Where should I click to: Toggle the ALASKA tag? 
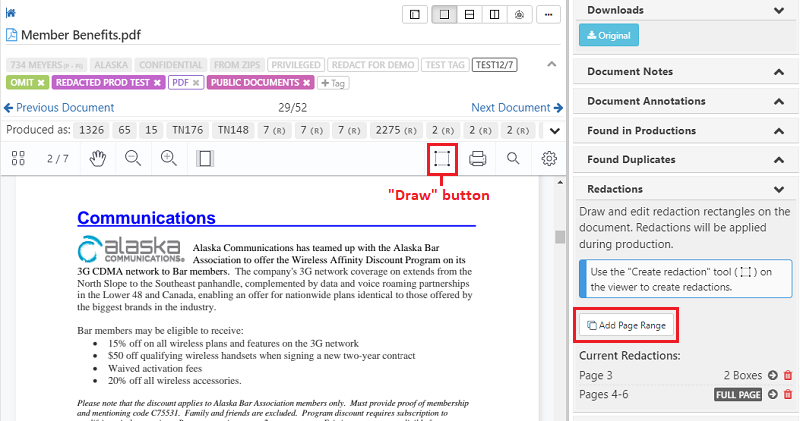[111, 65]
